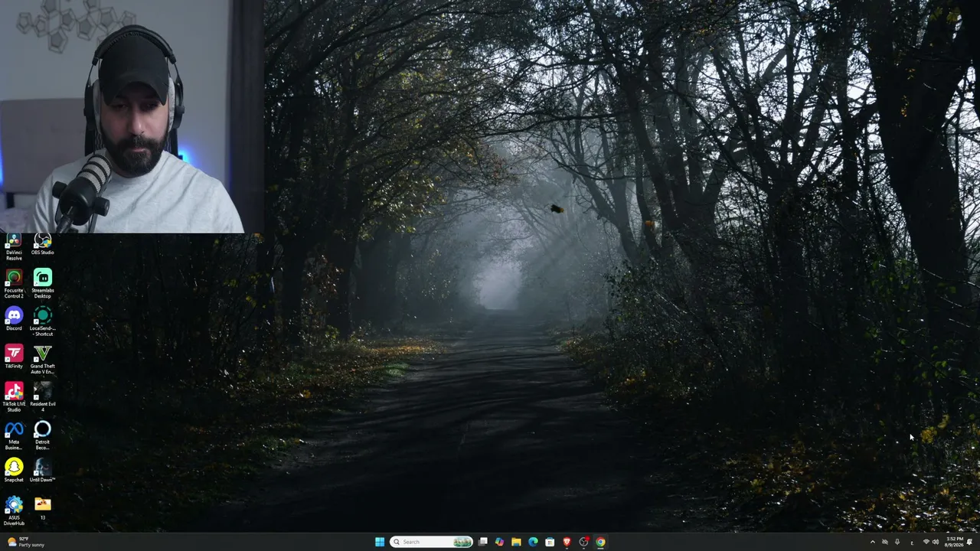Select the TikTok LIVE Studio icon
The image size is (980, 551).
coord(14,398)
